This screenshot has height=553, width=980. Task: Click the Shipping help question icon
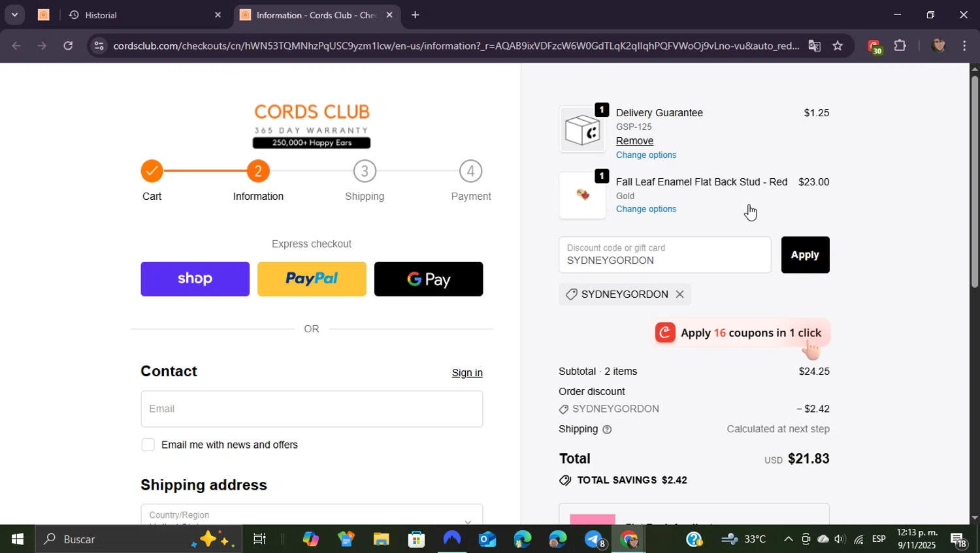607,430
